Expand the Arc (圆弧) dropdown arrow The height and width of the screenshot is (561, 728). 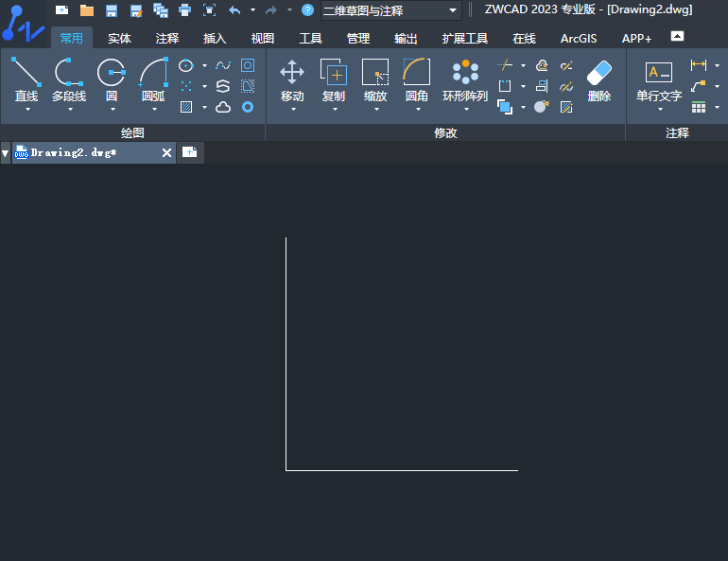[155, 110]
